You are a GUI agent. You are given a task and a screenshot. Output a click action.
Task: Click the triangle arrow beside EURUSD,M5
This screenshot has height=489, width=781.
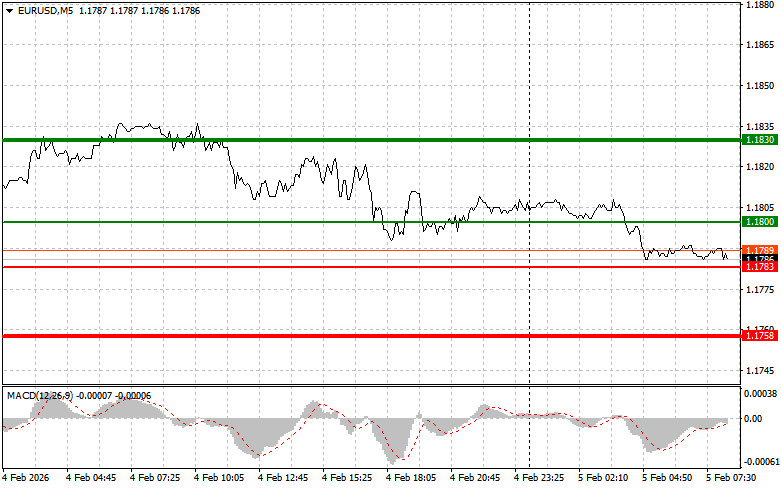click(x=9, y=10)
